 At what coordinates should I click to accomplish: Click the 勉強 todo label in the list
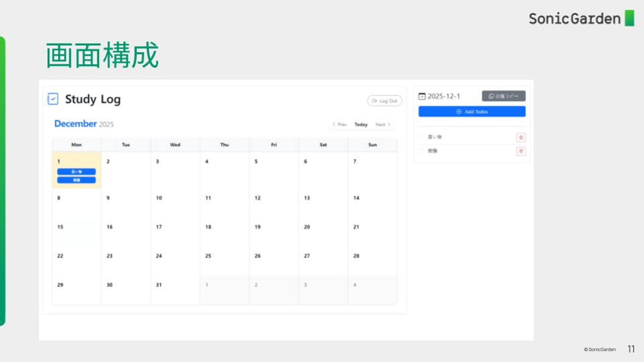tap(432, 151)
